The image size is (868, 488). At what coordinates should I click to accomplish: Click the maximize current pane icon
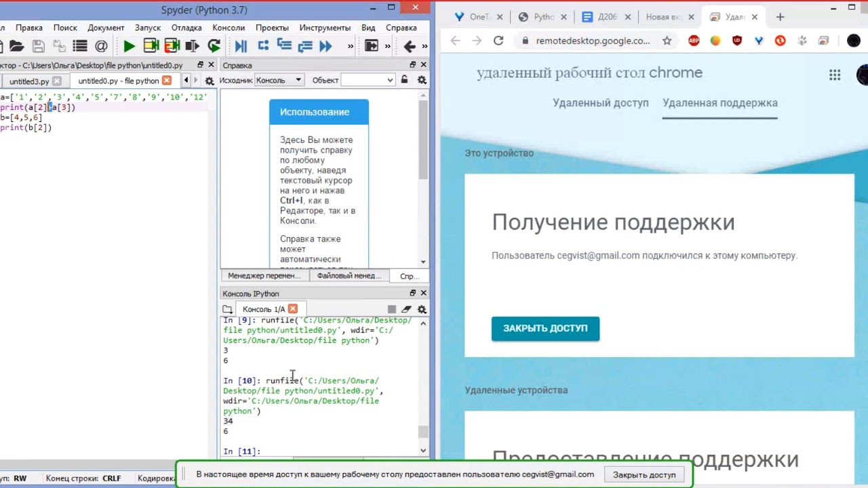pos(371,46)
